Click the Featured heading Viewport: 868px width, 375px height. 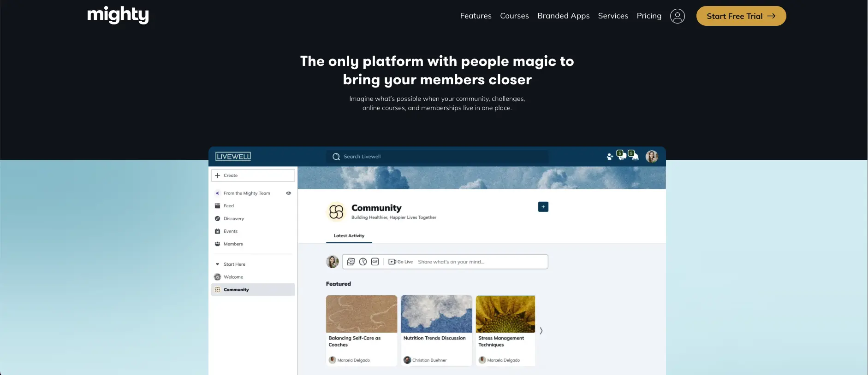point(339,284)
